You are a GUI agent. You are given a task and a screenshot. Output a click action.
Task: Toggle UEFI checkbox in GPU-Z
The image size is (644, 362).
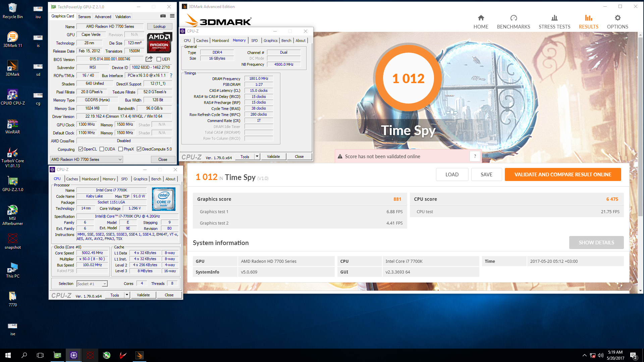click(x=159, y=59)
